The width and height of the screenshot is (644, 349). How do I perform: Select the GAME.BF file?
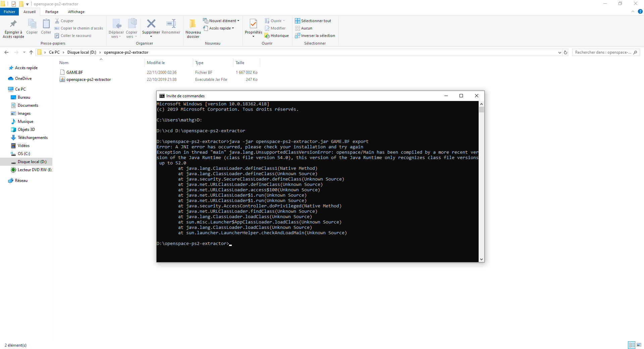74,72
